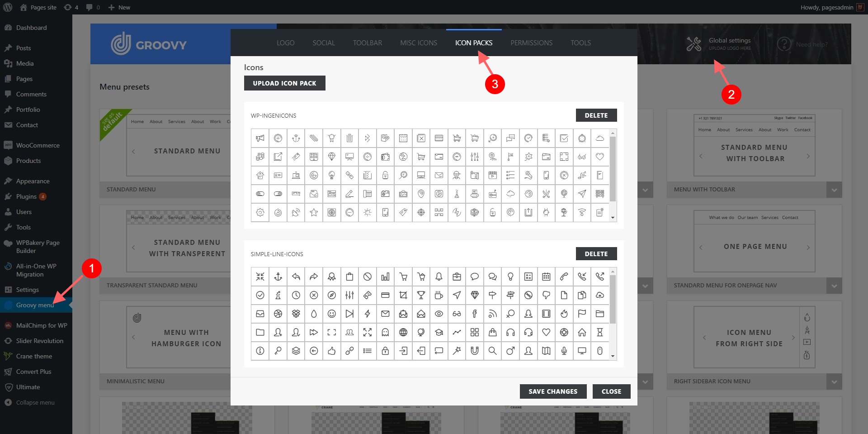Advance the ONE PAGE MENU preview arrow right
Screen dimensions: 868x434
(808, 247)
